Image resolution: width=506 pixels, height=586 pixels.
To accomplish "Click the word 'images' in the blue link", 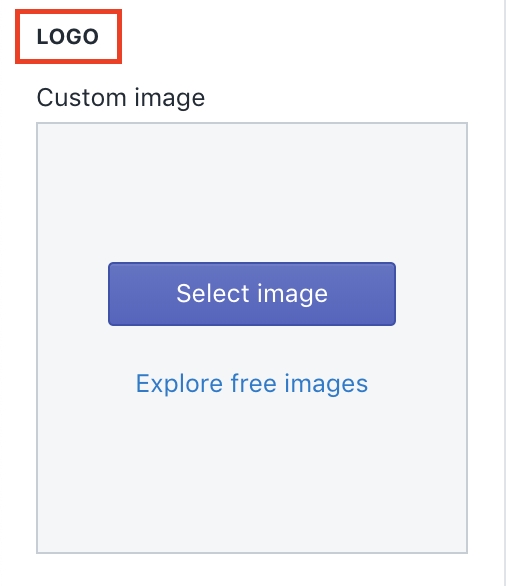I will click(326, 385).
